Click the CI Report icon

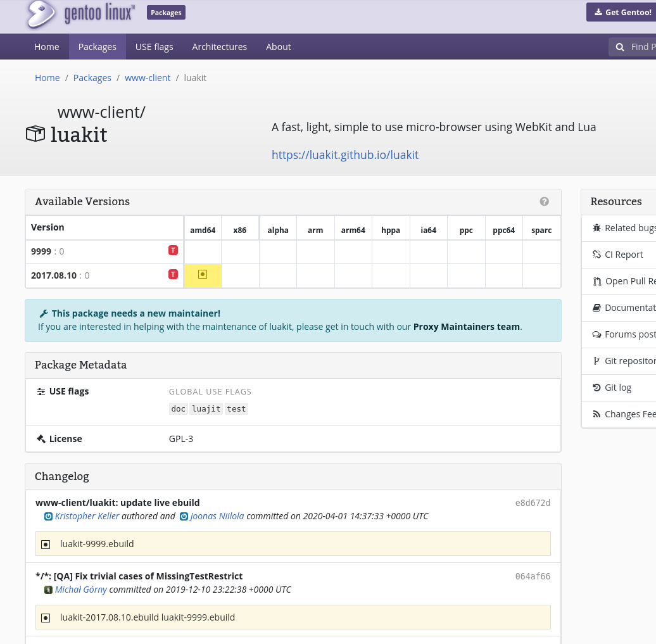click(x=596, y=255)
